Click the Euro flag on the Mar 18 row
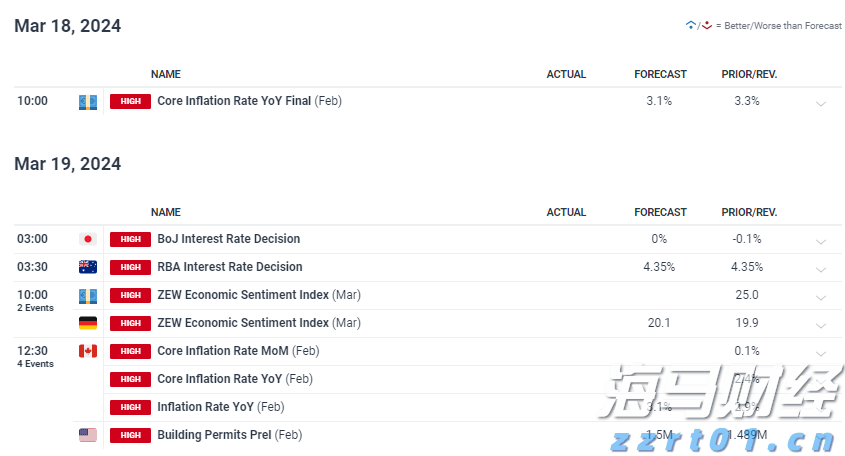The height and width of the screenshot is (456, 845). (x=88, y=101)
